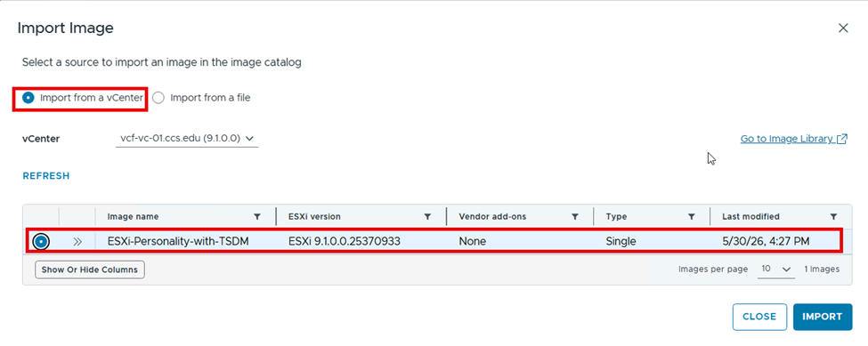Filter the Last modified column
The width and height of the screenshot is (868, 346).
(833, 217)
